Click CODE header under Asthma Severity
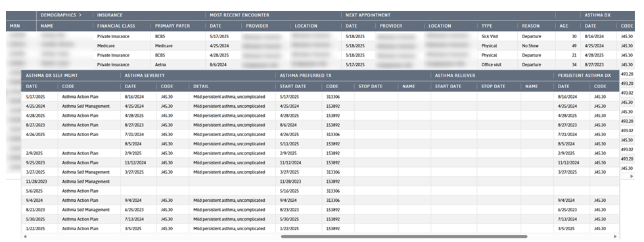 coord(167,87)
